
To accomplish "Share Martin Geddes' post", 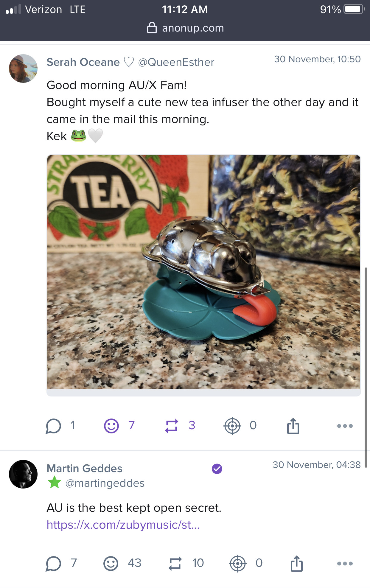I will tap(297, 564).
